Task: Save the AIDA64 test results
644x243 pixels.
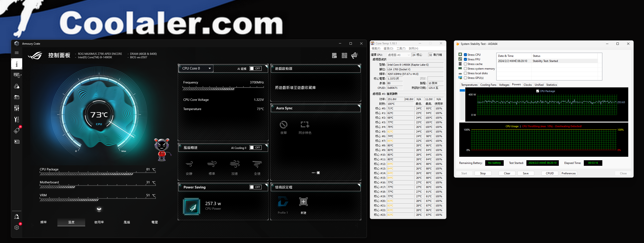Action: (525, 173)
